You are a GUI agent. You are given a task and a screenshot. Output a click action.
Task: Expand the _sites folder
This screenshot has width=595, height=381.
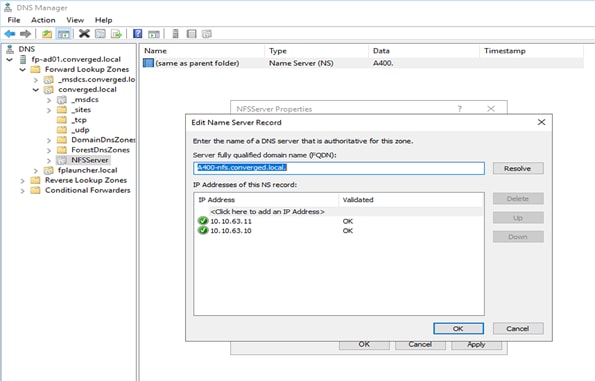(x=49, y=110)
